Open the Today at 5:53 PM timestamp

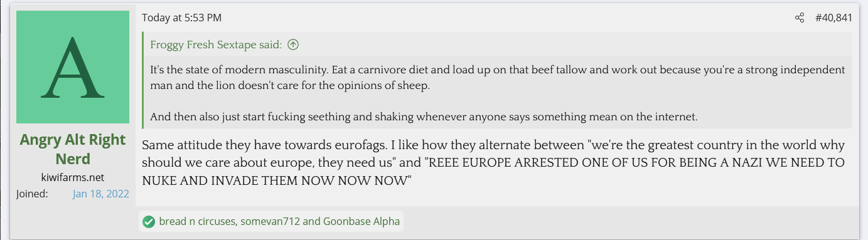pyautogui.click(x=181, y=18)
